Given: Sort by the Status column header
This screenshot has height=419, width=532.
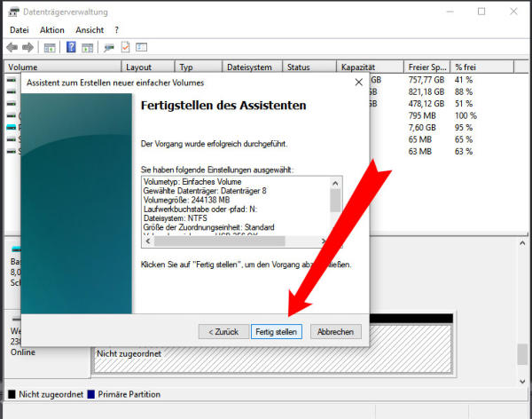Looking at the screenshot, I should (309, 67).
